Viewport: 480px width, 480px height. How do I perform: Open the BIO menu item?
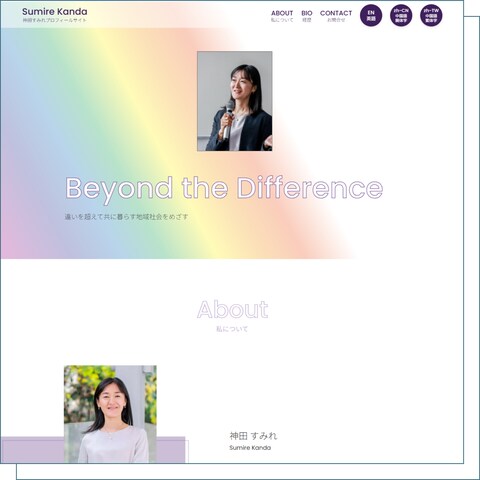pos(307,16)
